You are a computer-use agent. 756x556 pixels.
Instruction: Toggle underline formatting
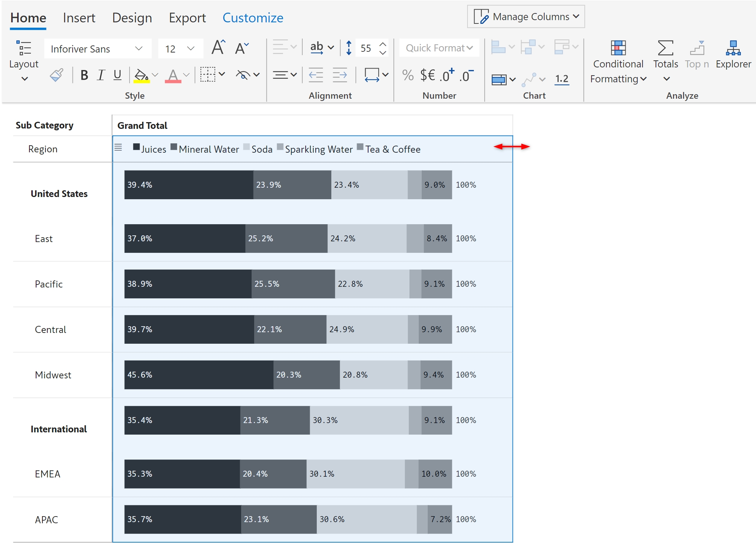tap(117, 75)
